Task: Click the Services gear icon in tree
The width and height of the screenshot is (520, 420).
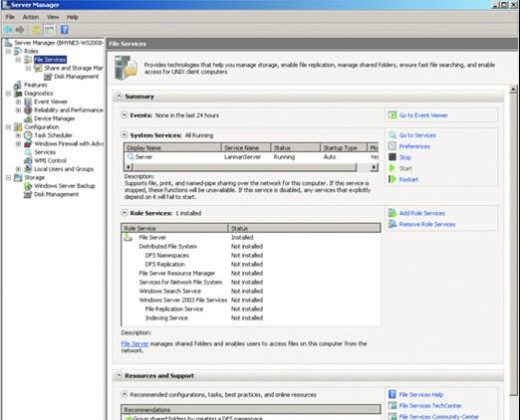Action: (x=28, y=152)
